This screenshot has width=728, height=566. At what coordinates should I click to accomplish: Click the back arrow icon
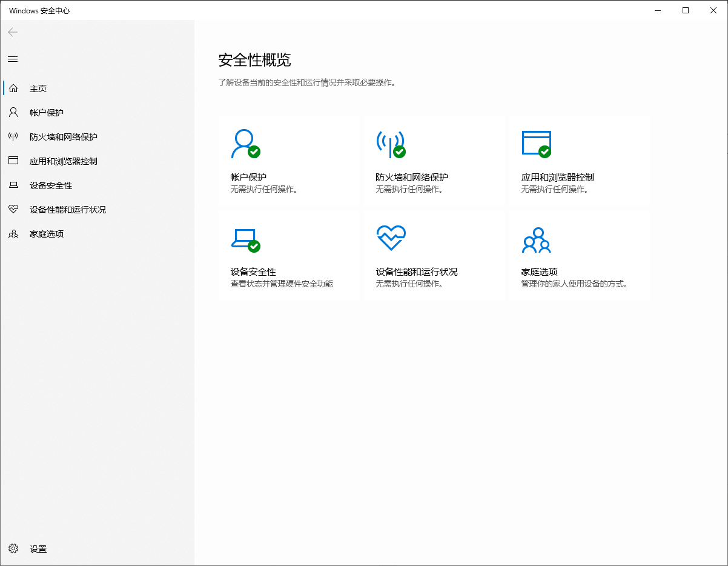(x=13, y=32)
